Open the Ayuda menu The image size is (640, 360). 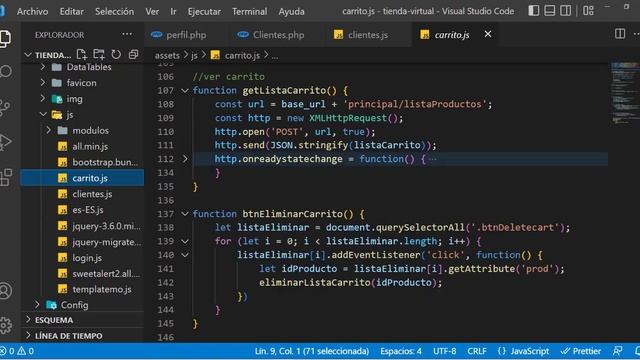pyautogui.click(x=291, y=11)
